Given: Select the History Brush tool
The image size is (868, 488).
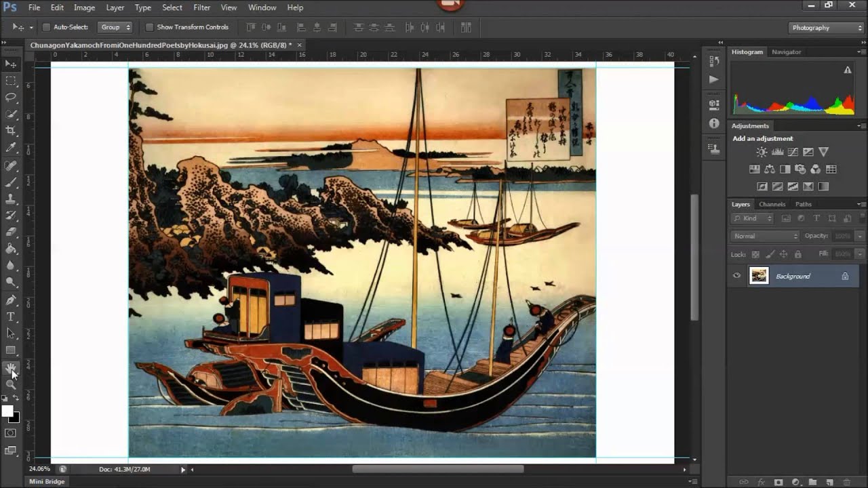Looking at the screenshot, I should point(11,216).
